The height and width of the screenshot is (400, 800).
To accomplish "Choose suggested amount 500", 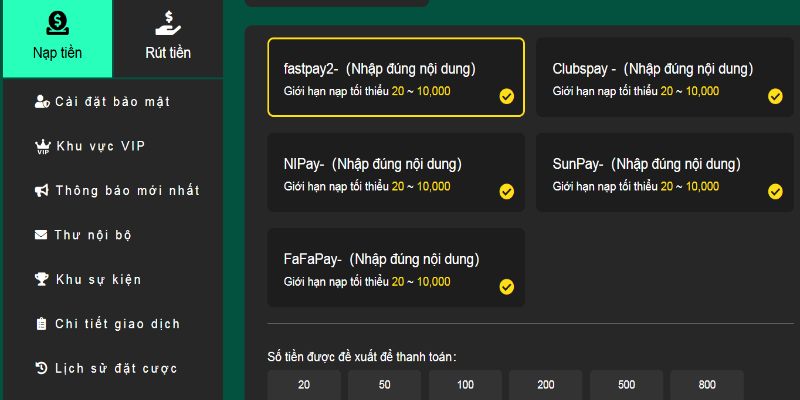I will coord(627,385).
